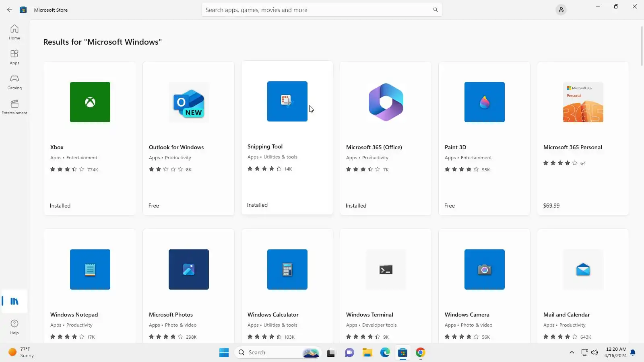The image size is (644, 362).
Task: Click the Installed label on Microsoft 365 (Office)
Action: point(356,206)
